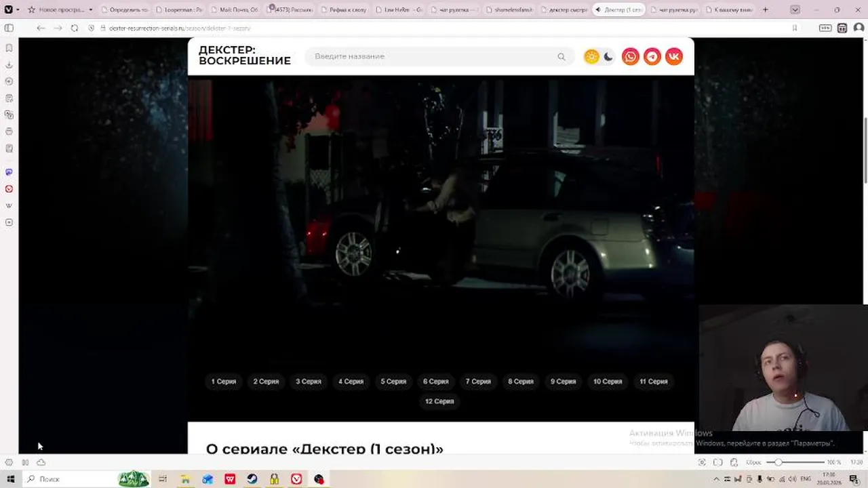Open the Mastodon web panel in sidebar
The image size is (868, 488).
coord(9,172)
